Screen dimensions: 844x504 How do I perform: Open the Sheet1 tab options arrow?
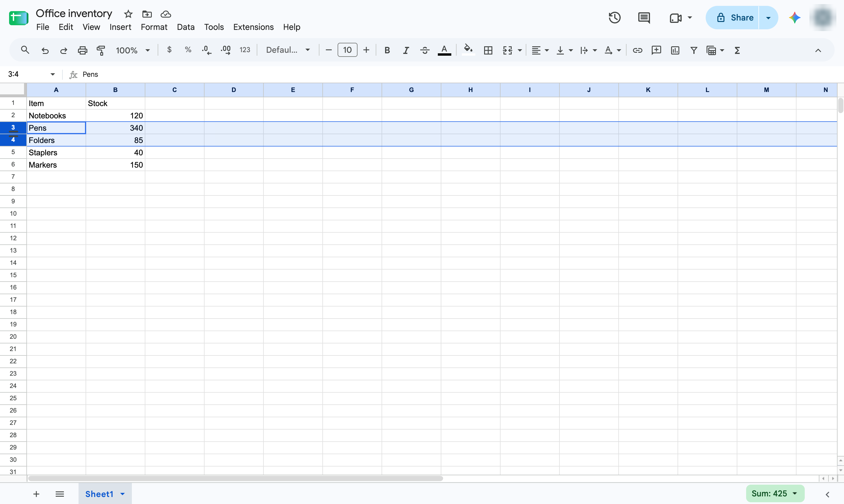122,494
